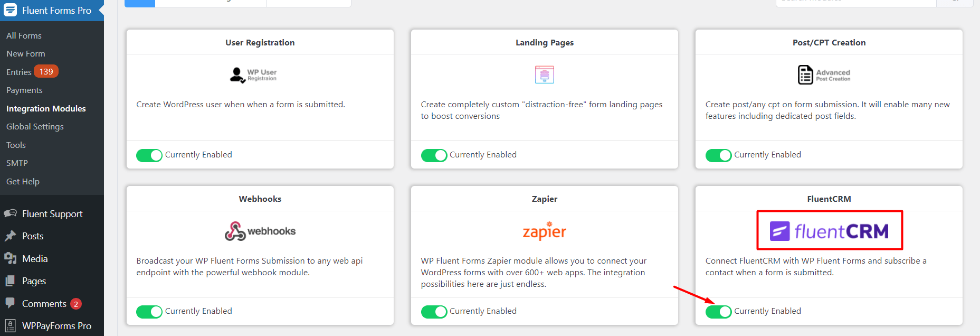Image resolution: width=980 pixels, height=336 pixels.
Task: Disable the FluentCRM module toggle
Action: (x=718, y=312)
